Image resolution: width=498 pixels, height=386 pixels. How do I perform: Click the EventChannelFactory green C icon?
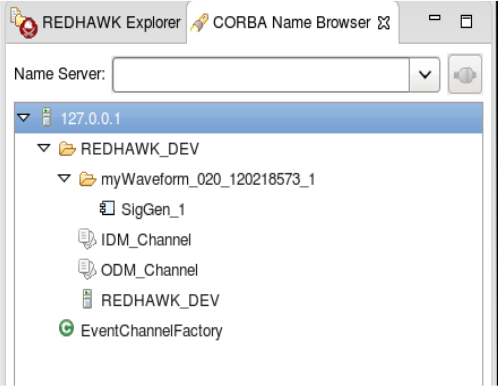pos(66,328)
